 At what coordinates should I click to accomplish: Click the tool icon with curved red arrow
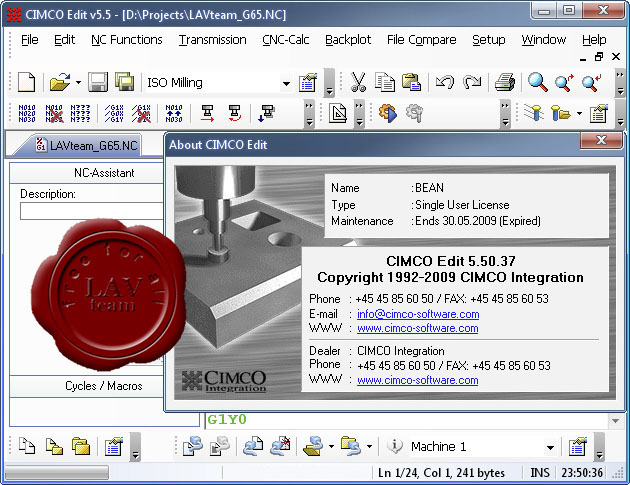click(x=235, y=113)
